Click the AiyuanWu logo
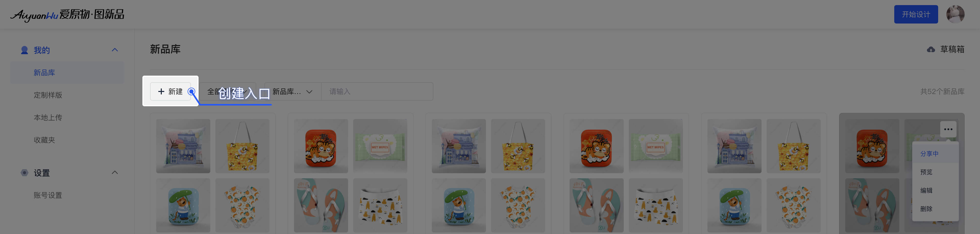Image resolution: width=980 pixels, height=234 pixels. 67,15
